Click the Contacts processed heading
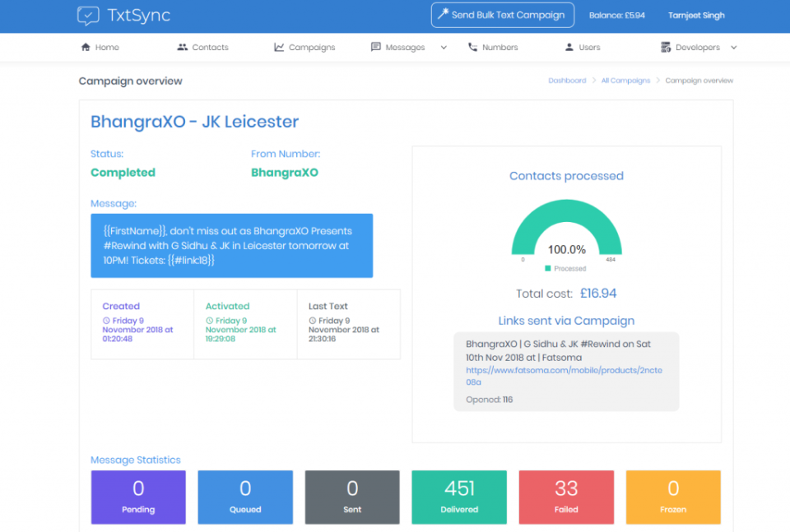 point(566,176)
